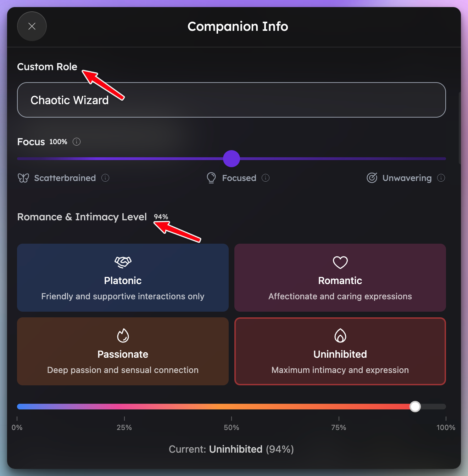Choose the Romantic intimacy level card
The height and width of the screenshot is (476, 468).
click(340, 278)
